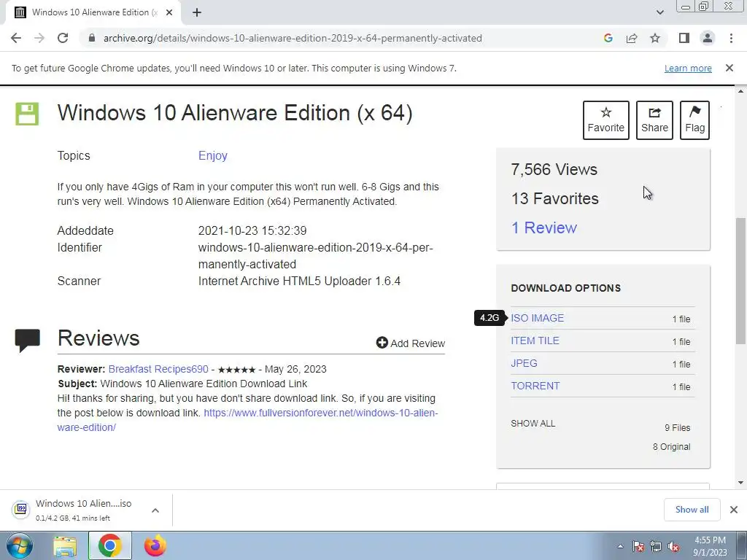This screenshot has height=560, width=747.
Task: Open the Enjoy topic link
Action: tap(213, 156)
